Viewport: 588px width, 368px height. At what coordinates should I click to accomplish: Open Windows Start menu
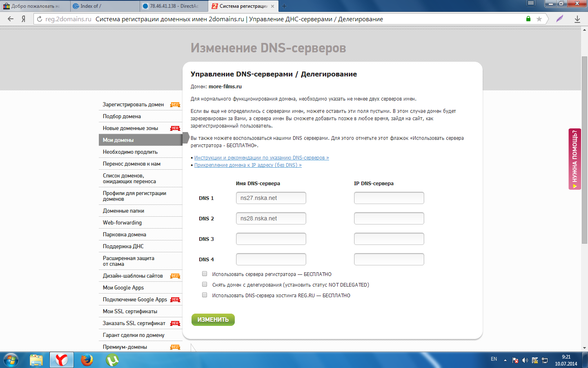[11, 360]
